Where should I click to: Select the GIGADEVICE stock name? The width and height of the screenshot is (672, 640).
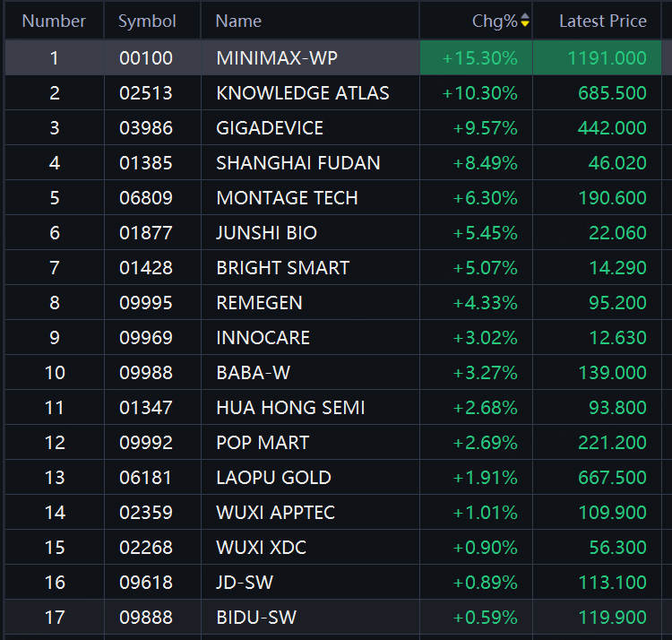click(x=270, y=128)
